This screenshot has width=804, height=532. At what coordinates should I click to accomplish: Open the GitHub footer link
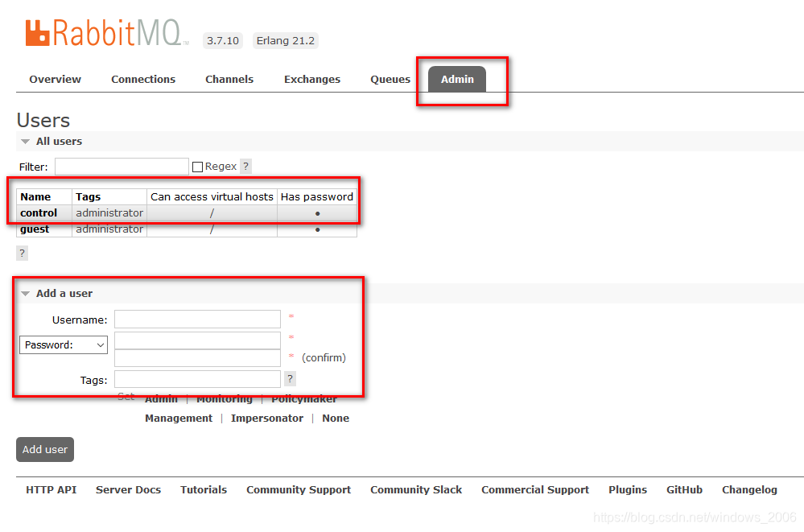pos(684,489)
